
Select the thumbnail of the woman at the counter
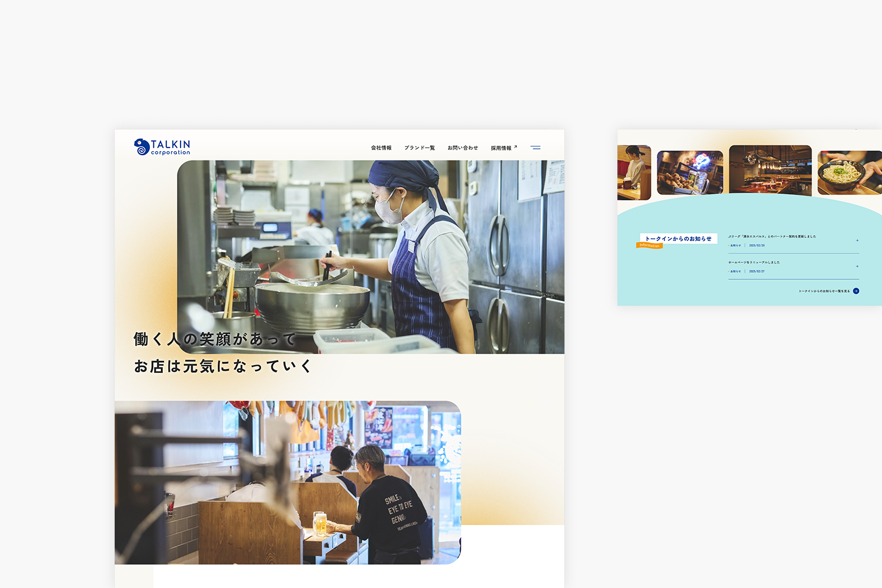coord(635,171)
